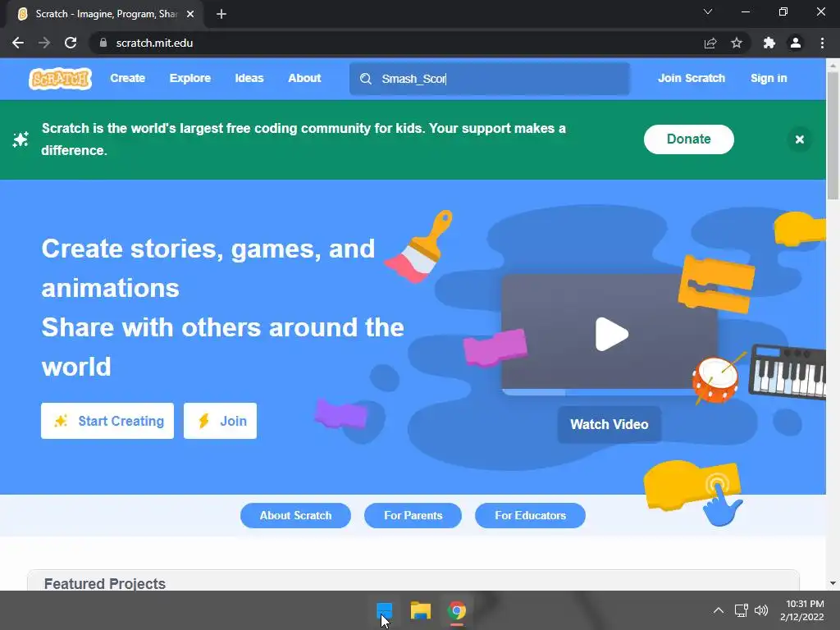Open the Explore menu item
840x630 pixels.
(190, 78)
